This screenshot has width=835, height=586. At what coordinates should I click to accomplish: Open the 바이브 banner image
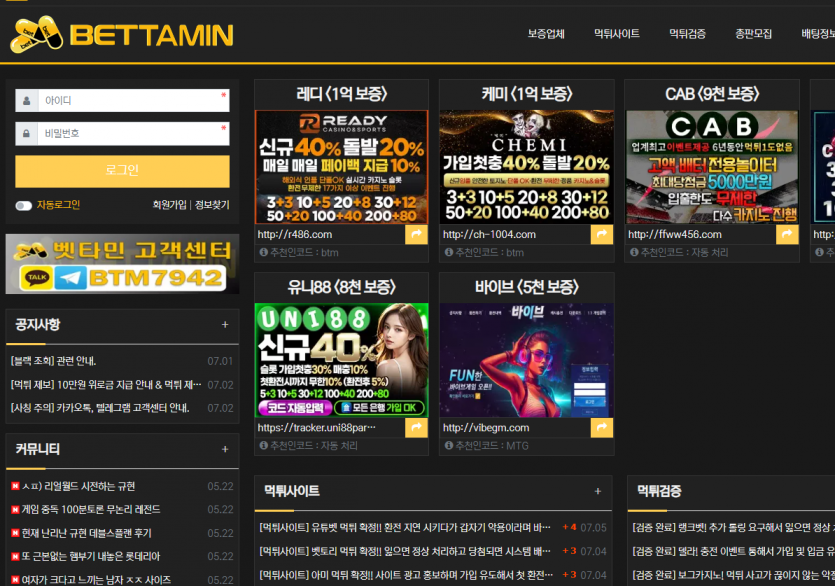527,360
